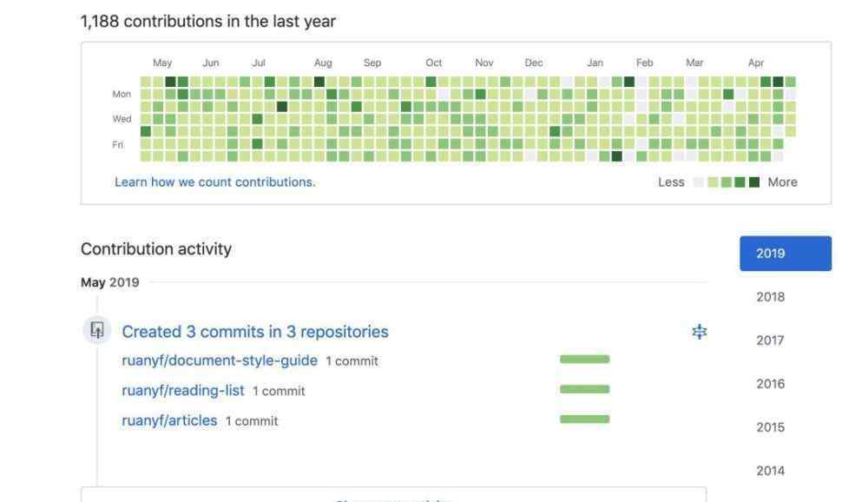868x502 pixels.
Task: Click the second-lightest green legend swatch
Action: [727, 182]
